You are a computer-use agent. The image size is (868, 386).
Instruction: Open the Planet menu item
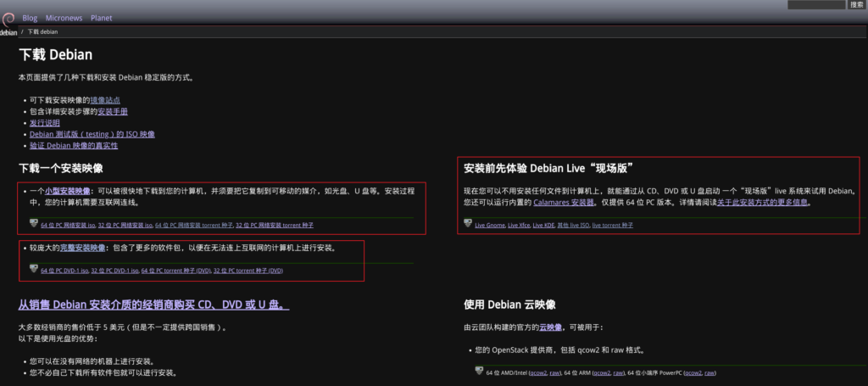click(x=102, y=18)
